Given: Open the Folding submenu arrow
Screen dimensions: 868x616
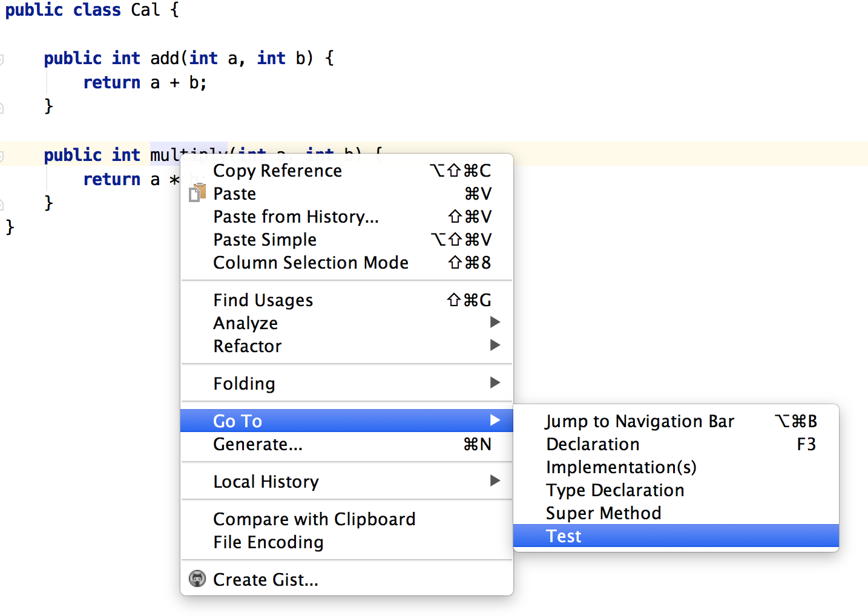Looking at the screenshot, I should click(495, 383).
